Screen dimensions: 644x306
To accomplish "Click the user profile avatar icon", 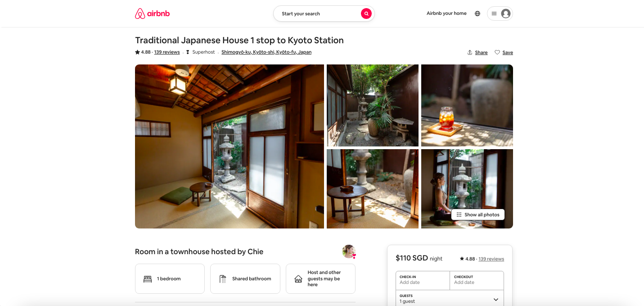I will pos(506,14).
